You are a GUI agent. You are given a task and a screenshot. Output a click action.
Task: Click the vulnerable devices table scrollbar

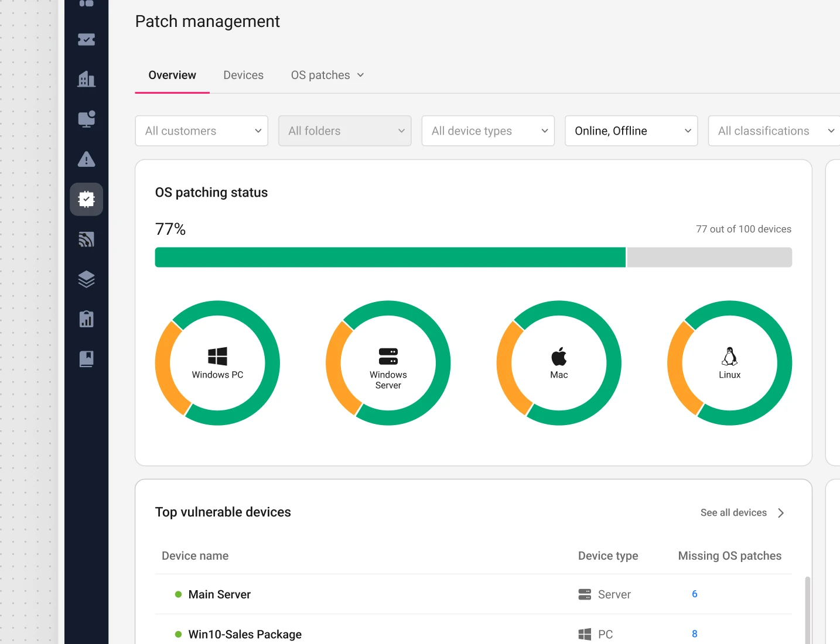pyautogui.click(x=808, y=610)
